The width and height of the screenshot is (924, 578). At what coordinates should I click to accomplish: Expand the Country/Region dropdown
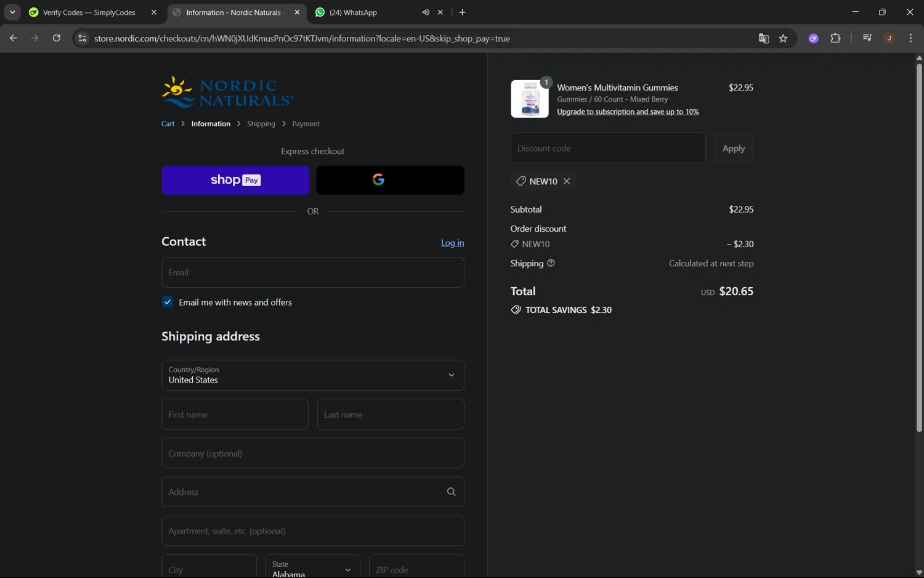coord(313,375)
